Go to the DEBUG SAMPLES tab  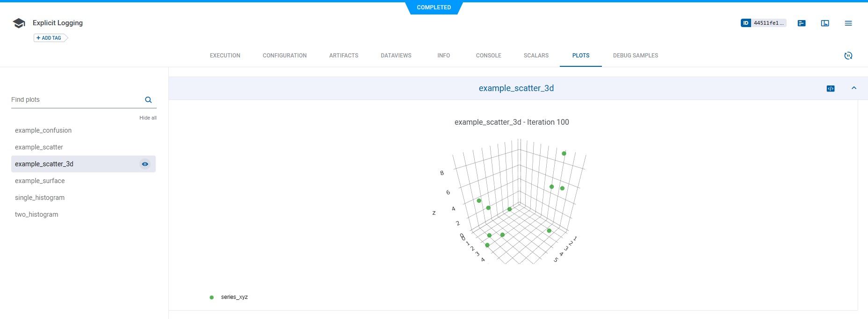(x=635, y=56)
